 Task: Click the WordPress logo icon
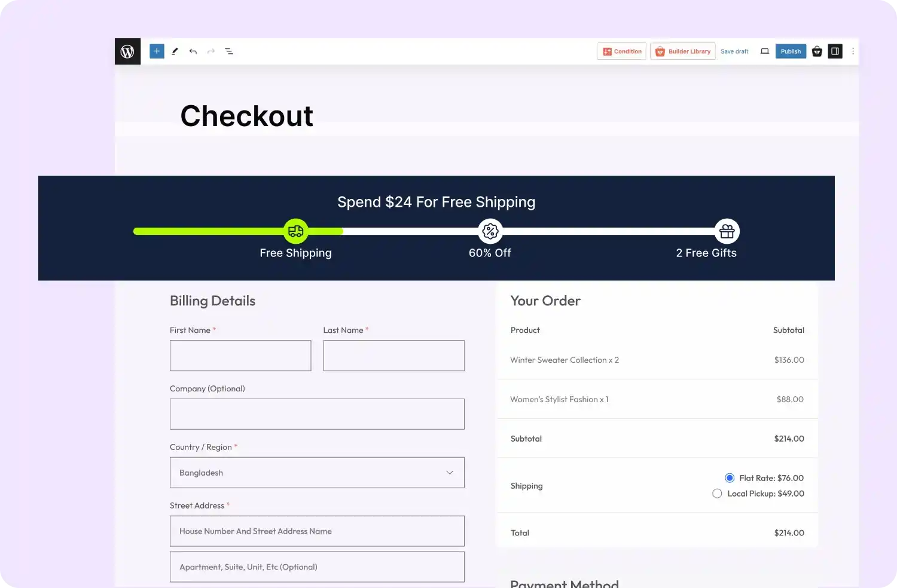pyautogui.click(x=127, y=51)
